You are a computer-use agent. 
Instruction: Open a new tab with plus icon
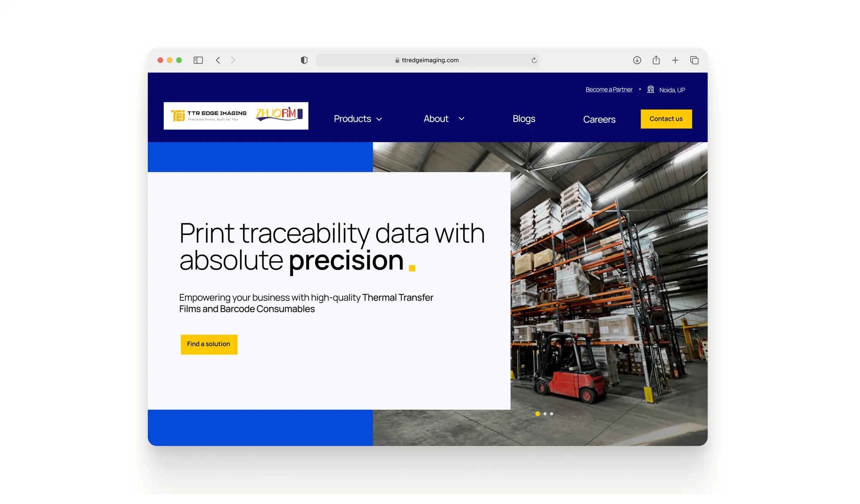pyautogui.click(x=675, y=60)
